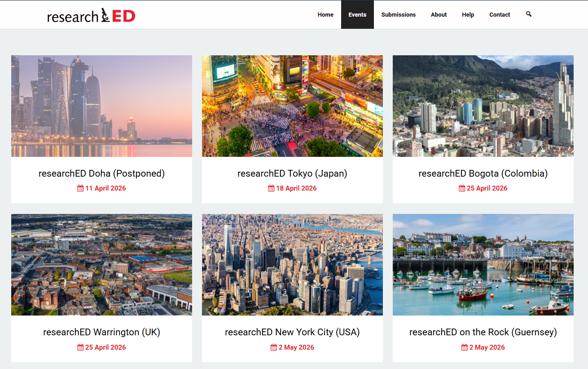Select the Events menu item
This screenshot has width=588, height=369.
click(x=357, y=15)
